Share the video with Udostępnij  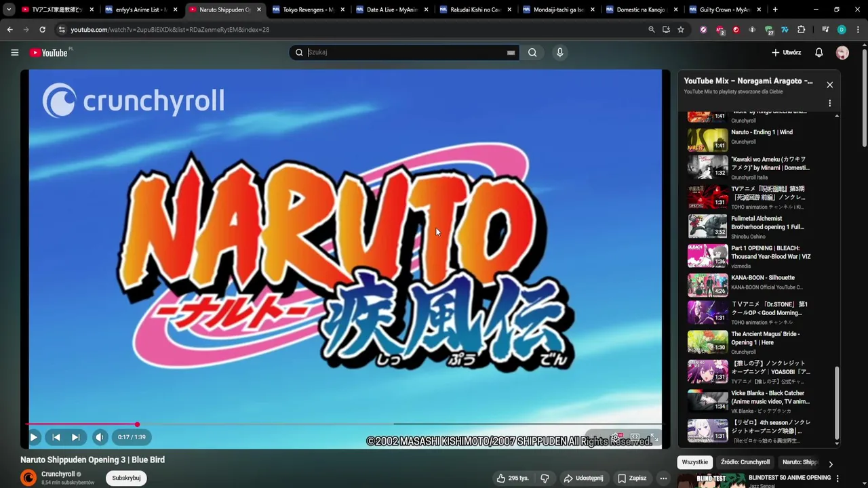pyautogui.click(x=583, y=478)
